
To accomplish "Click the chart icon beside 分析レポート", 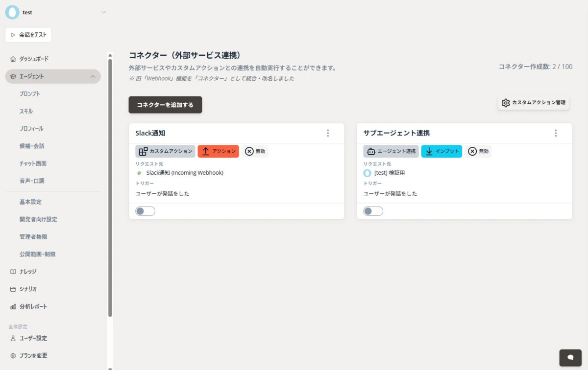I will [x=12, y=306].
